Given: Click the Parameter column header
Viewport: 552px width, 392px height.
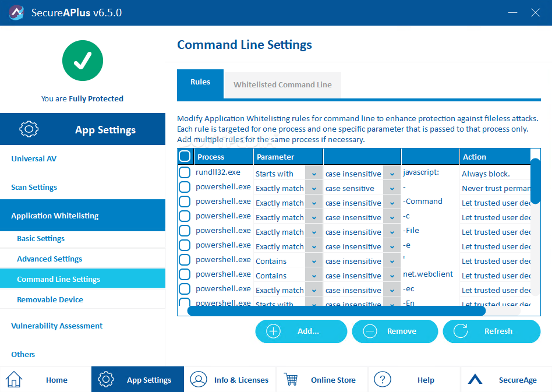Looking at the screenshot, I should (288, 157).
